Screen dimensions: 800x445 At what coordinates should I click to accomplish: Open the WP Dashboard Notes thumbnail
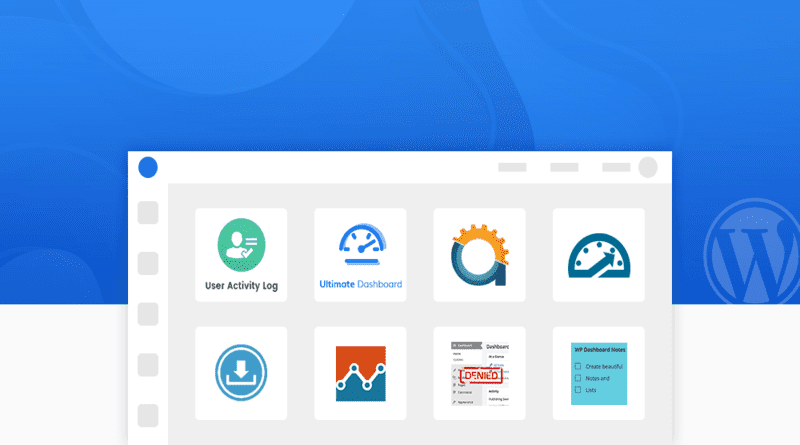click(x=599, y=374)
